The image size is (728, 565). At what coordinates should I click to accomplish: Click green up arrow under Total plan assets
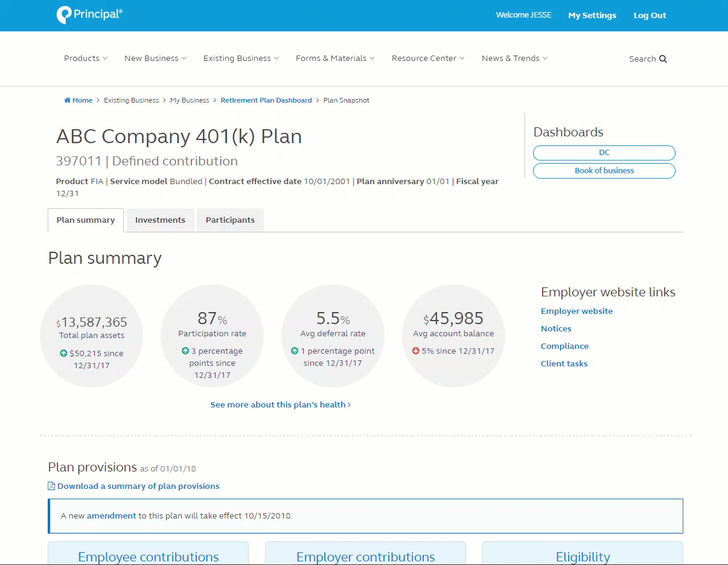[63, 353]
